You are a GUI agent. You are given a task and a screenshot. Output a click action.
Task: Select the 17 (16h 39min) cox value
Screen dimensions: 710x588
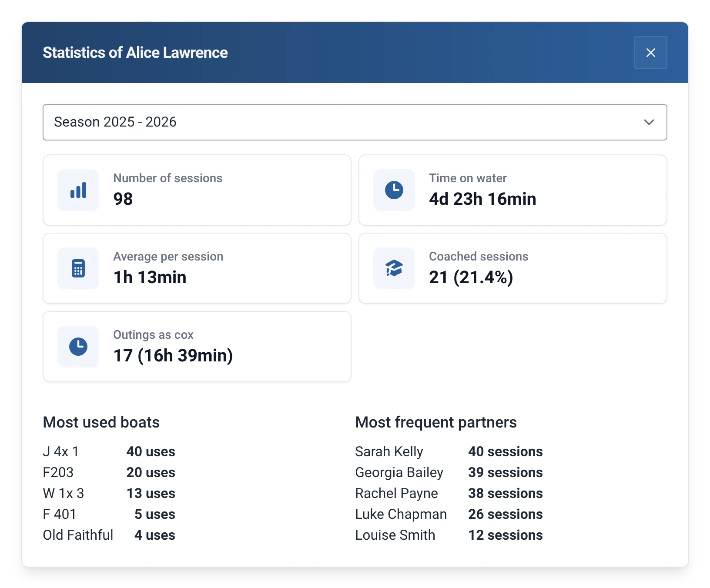[173, 356]
